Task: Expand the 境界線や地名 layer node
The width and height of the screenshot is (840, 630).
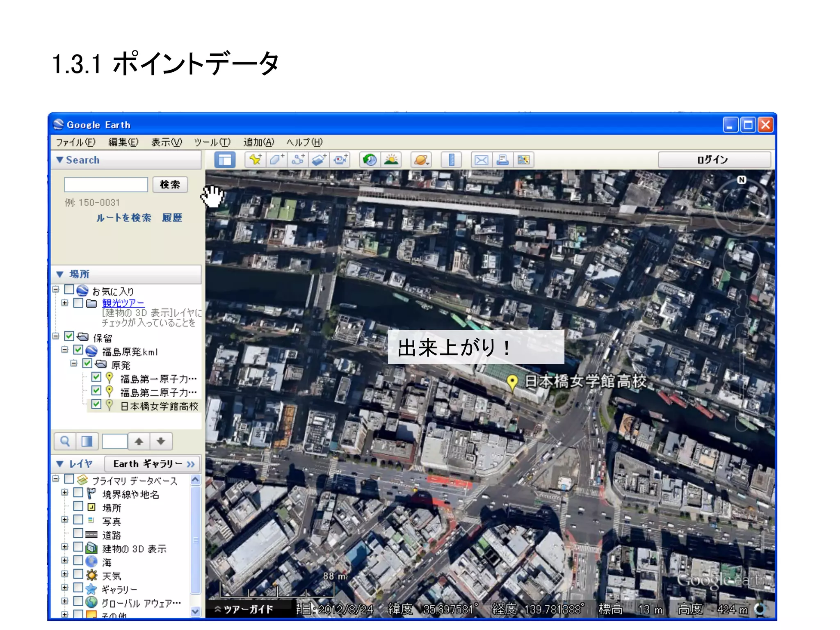Action: click(64, 492)
